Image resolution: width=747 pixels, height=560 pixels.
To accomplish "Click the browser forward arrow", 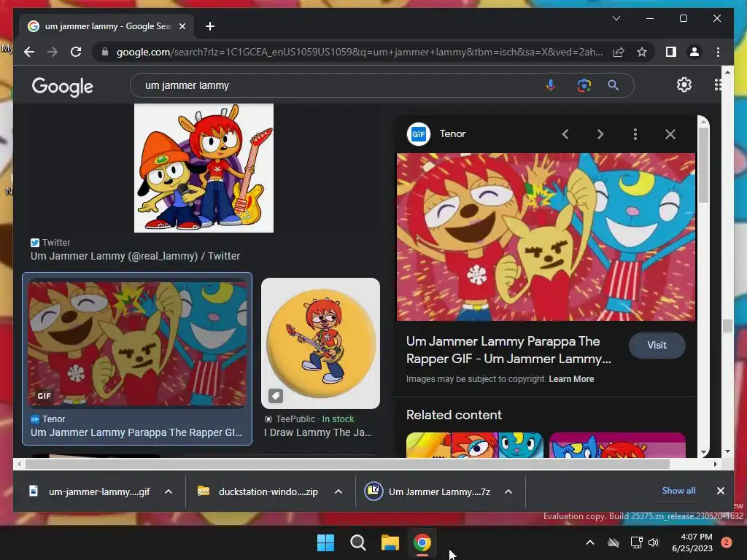I will pos(53,52).
